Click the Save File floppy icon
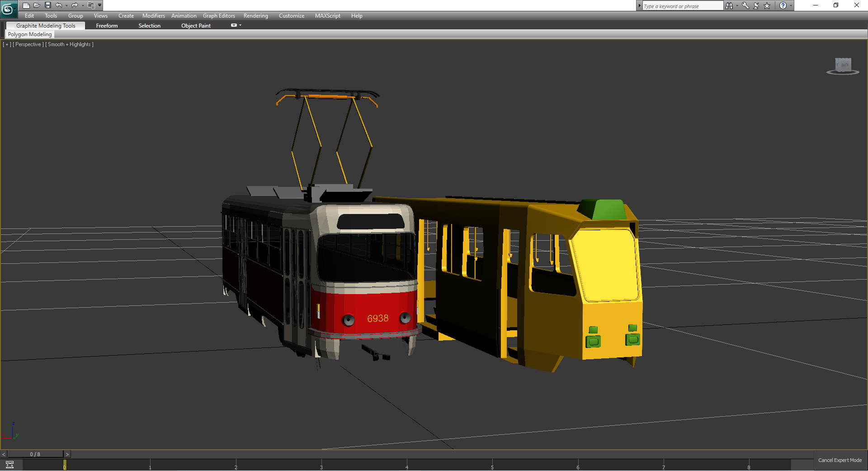Image resolution: width=868 pixels, height=471 pixels. click(x=47, y=5)
